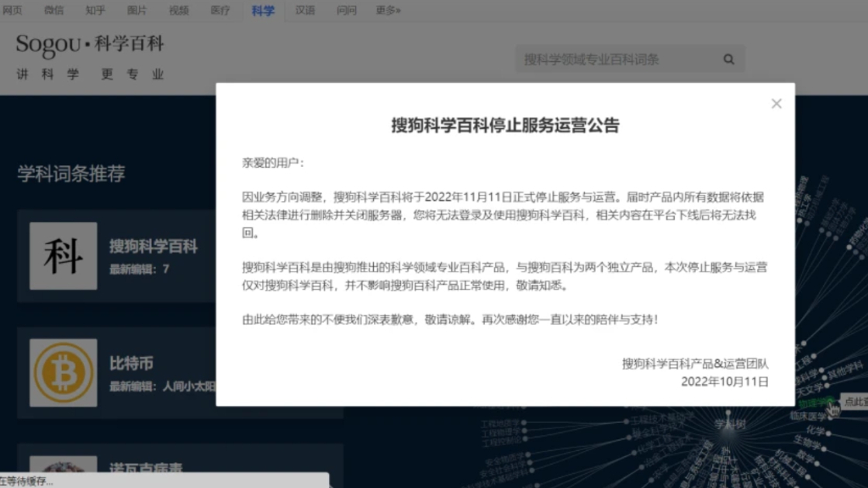Open the 知乎 search tab

(x=95, y=10)
